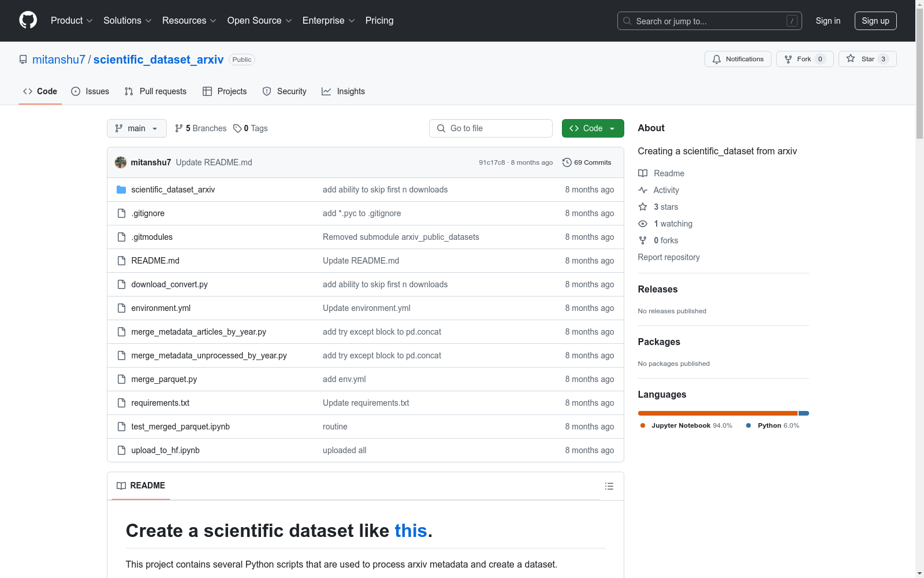Expand the Solutions menu
924x578 pixels.
(x=128, y=21)
